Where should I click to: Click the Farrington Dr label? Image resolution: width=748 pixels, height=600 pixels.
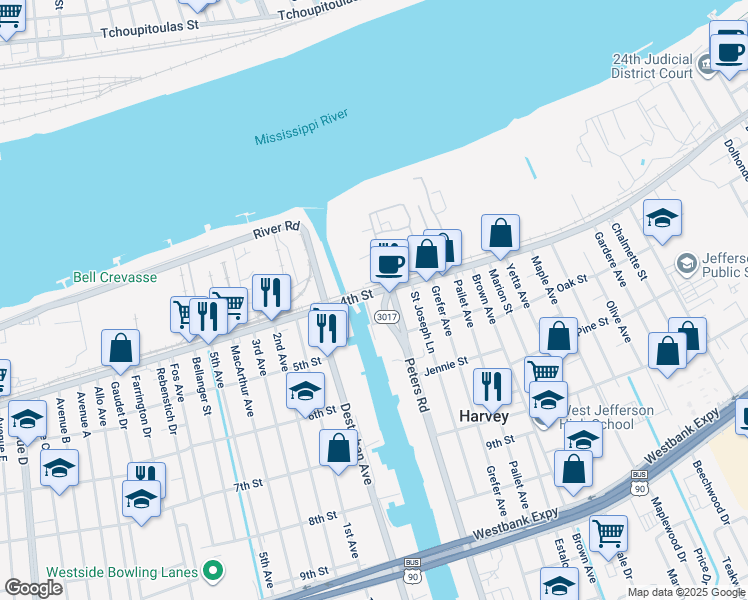coord(141,406)
